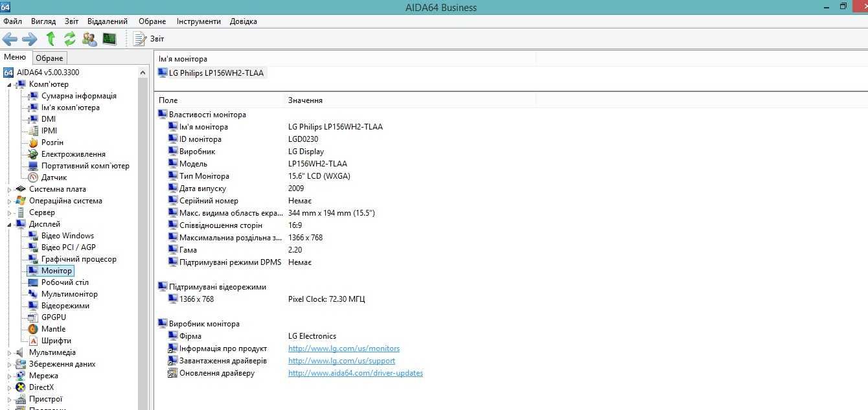Click the Шрифти font icon

[33, 341]
